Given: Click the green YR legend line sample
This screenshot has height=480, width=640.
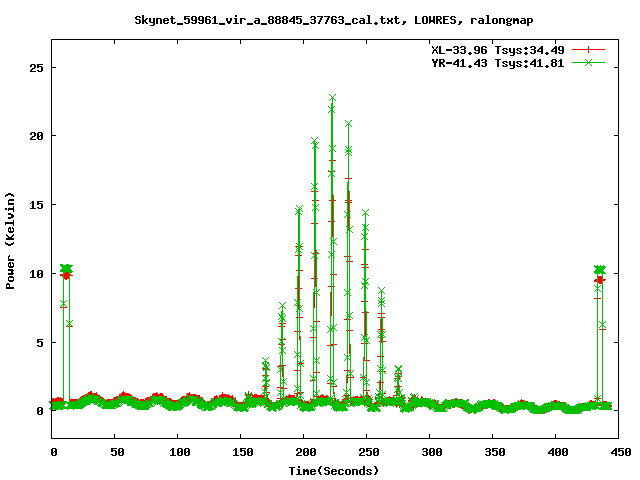Looking at the screenshot, I should pos(588,62).
